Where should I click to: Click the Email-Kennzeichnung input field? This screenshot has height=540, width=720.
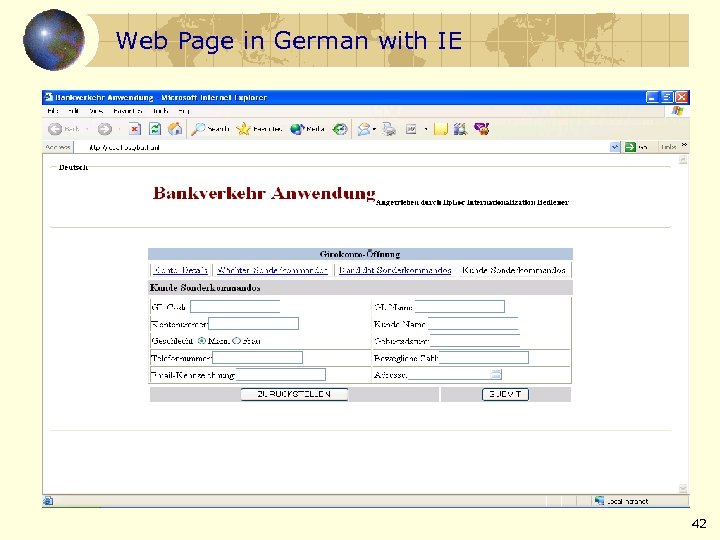pyautogui.click(x=281, y=375)
